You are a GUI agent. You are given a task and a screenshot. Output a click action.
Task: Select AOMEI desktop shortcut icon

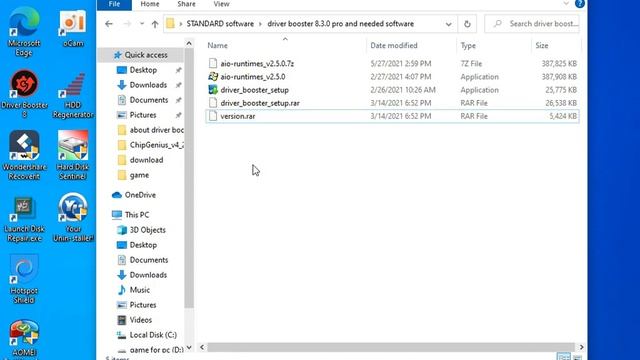tap(24, 338)
